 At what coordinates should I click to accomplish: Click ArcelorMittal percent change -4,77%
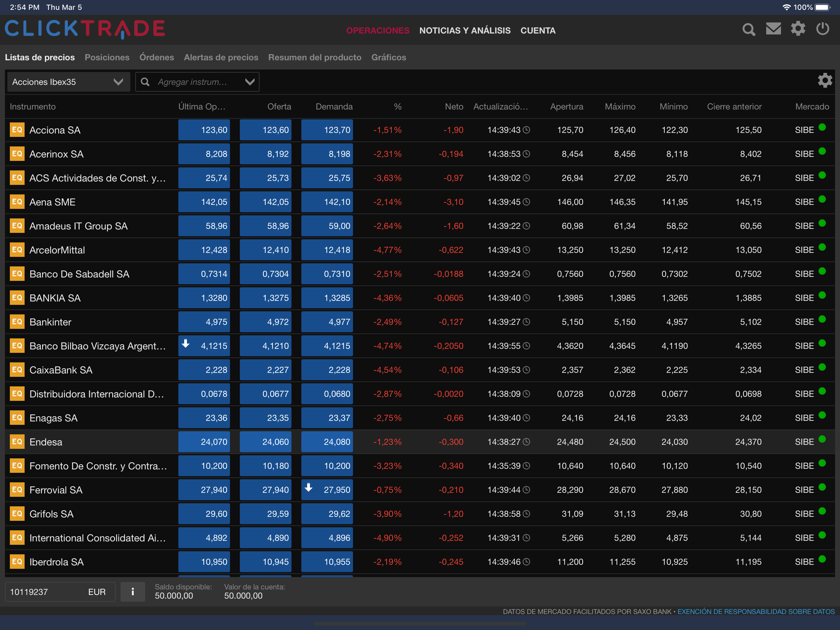387,250
